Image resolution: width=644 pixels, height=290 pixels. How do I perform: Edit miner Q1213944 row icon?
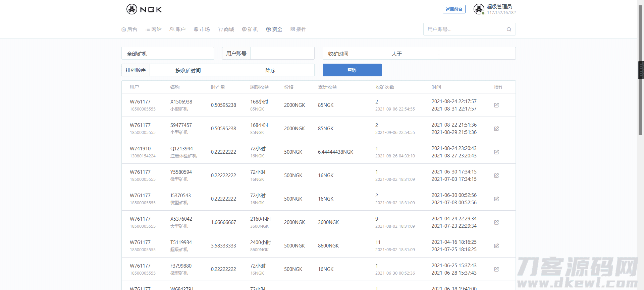(496, 152)
